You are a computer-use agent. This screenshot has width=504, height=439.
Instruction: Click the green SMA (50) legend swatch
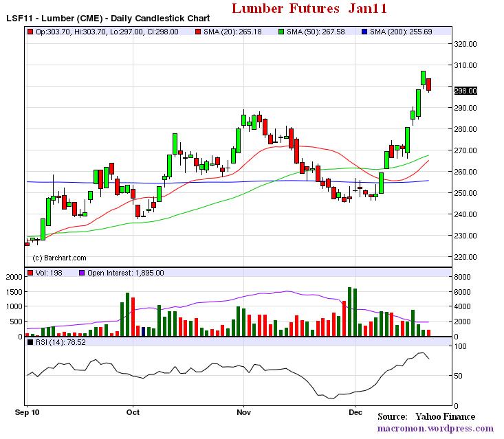(x=283, y=32)
